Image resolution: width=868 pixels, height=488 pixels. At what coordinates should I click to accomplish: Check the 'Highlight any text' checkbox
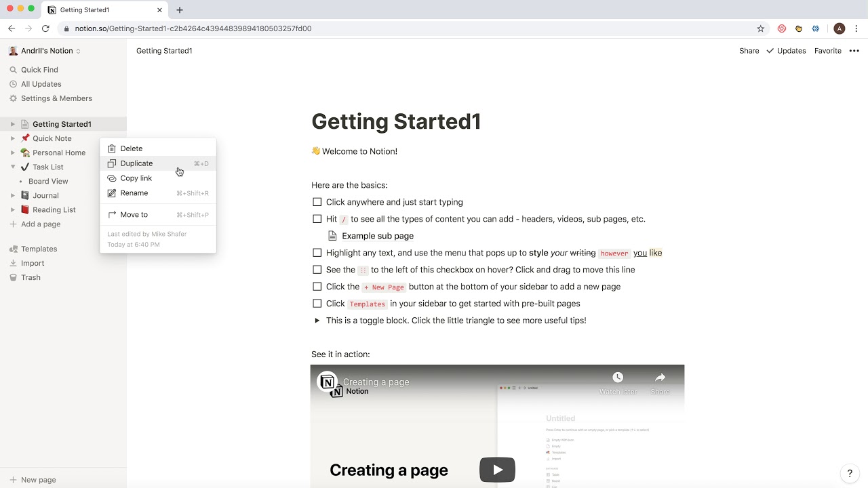click(x=317, y=253)
